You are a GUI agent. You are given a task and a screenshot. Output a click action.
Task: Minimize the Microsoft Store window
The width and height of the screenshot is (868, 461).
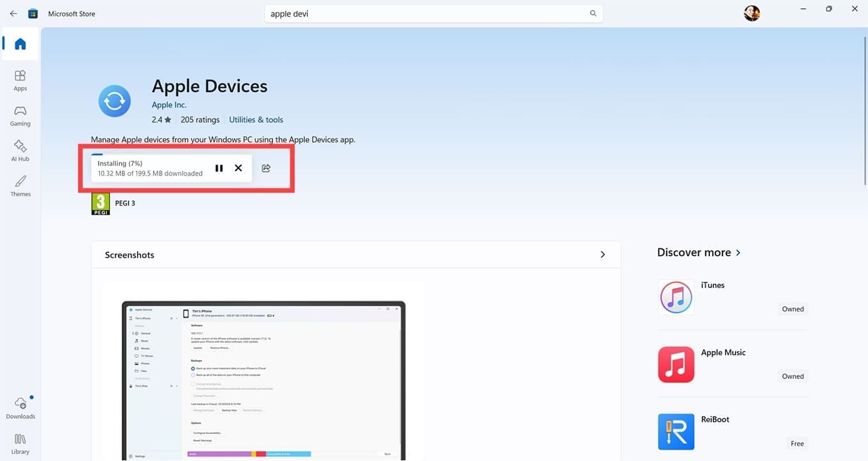point(803,9)
